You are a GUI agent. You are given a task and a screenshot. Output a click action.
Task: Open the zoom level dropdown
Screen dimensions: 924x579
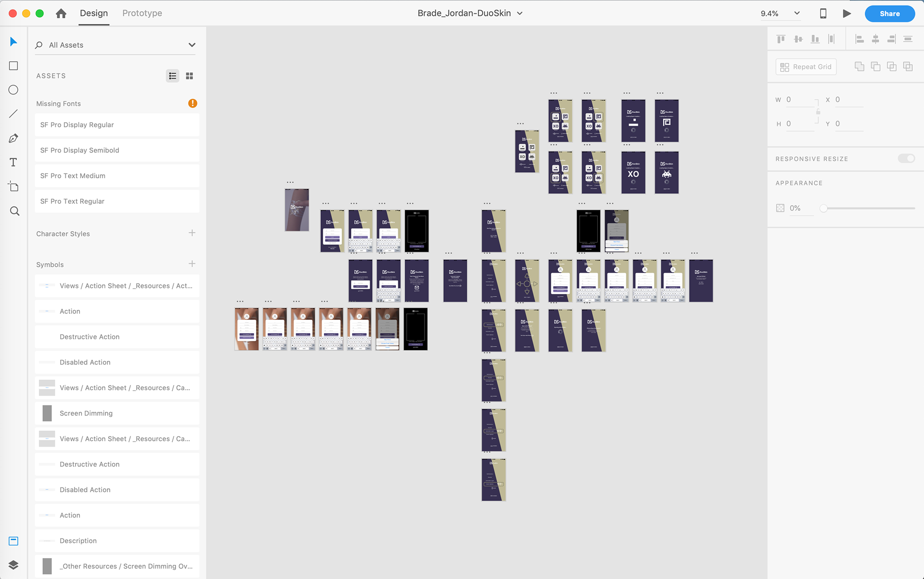[x=797, y=13]
